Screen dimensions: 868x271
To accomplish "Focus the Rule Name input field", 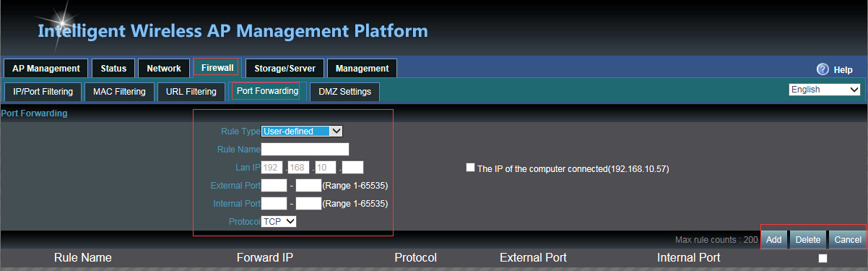I will coord(305,150).
